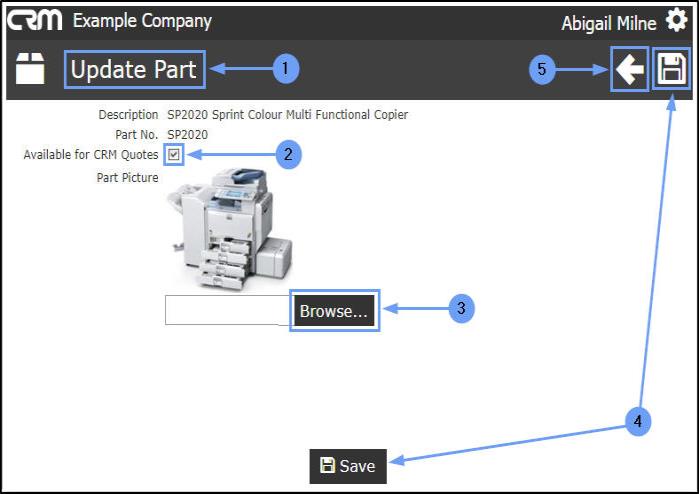The image size is (699, 494).
Task: Click the Available for CRM Quotes label
Action: coord(90,155)
